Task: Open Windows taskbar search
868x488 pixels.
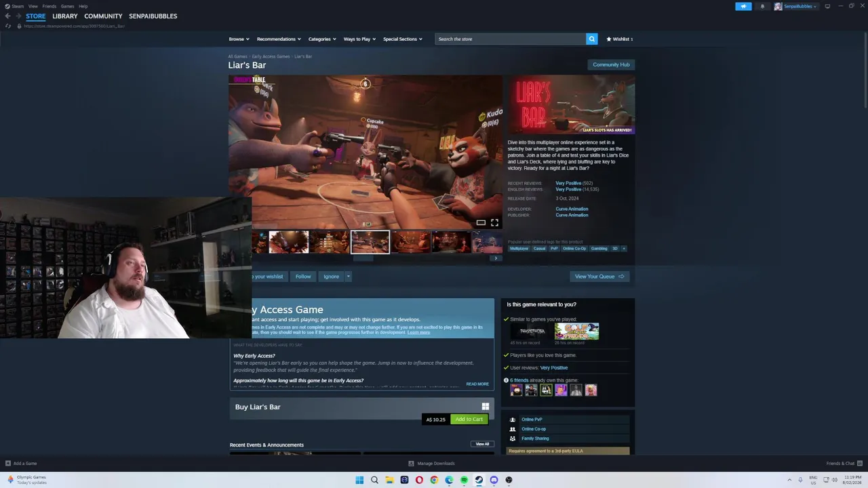Action: 374,480
